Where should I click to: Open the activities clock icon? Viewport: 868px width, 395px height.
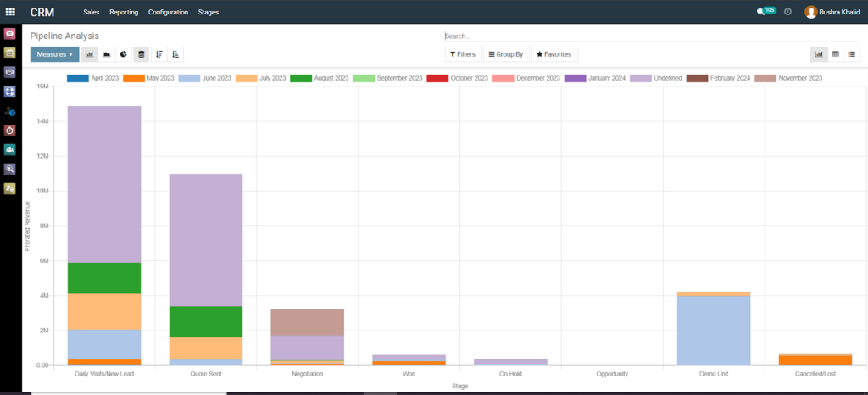(x=787, y=12)
